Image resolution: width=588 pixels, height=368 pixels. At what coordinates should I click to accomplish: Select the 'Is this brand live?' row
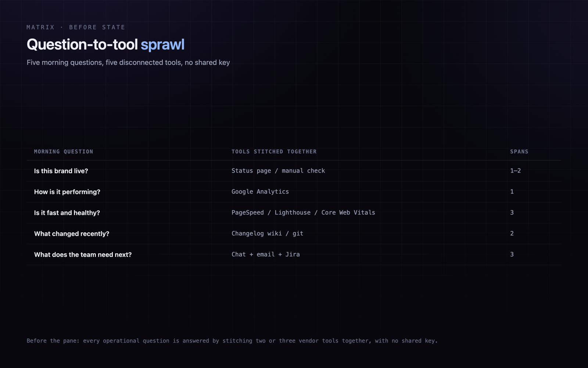click(x=294, y=171)
